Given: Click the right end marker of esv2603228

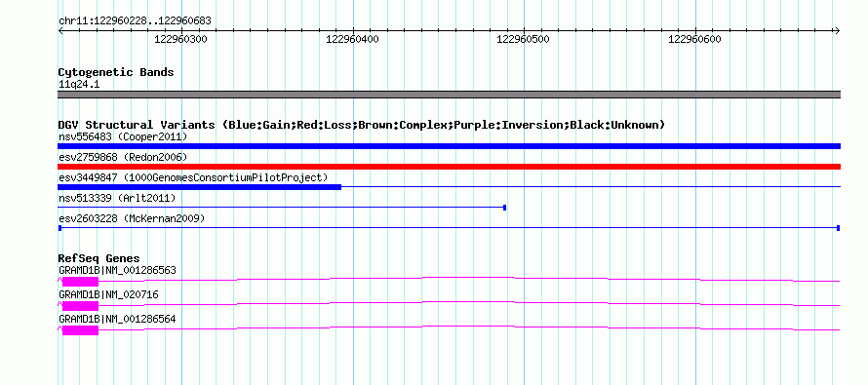Looking at the screenshot, I should coord(839,228).
